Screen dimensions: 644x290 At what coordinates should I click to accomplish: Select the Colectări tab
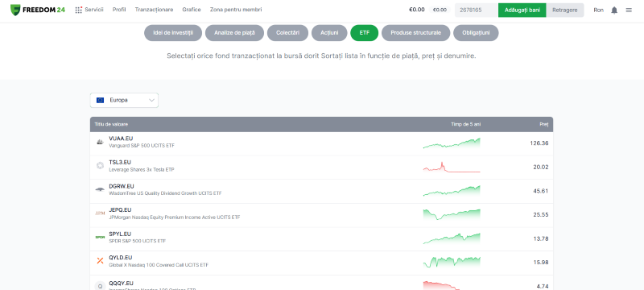tap(287, 33)
